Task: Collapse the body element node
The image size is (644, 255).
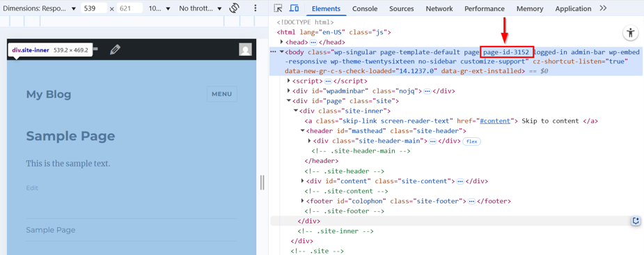Action: [x=282, y=52]
